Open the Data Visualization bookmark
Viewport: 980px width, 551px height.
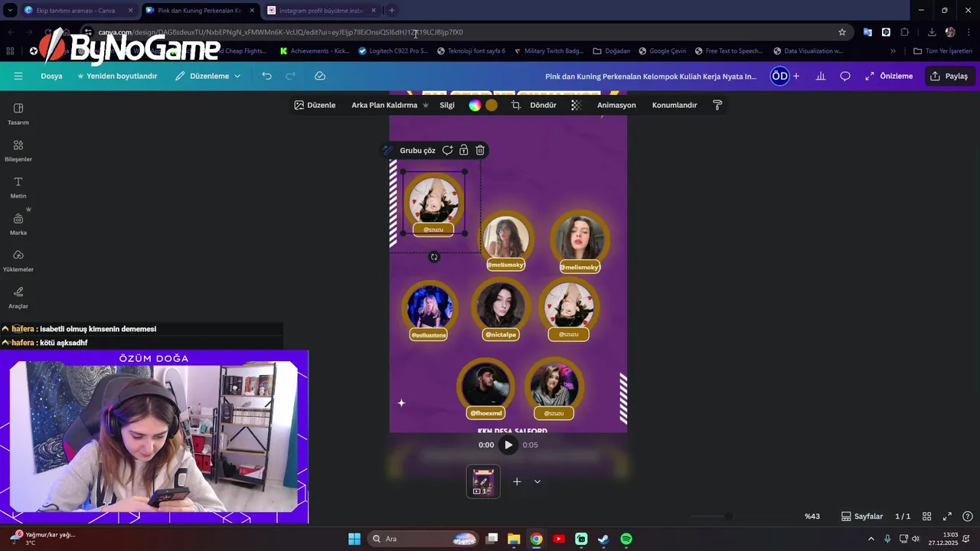(x=808, y=51)
